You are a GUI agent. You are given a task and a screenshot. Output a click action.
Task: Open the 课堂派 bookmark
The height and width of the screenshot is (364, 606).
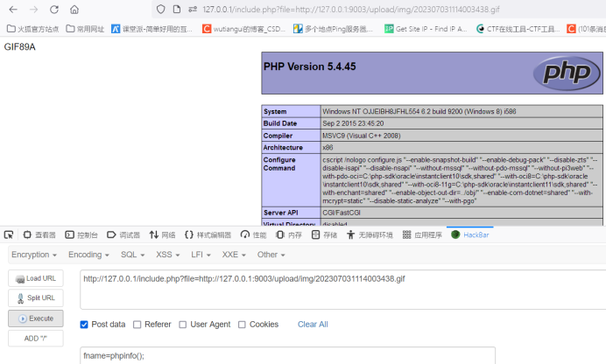[151, 29]
